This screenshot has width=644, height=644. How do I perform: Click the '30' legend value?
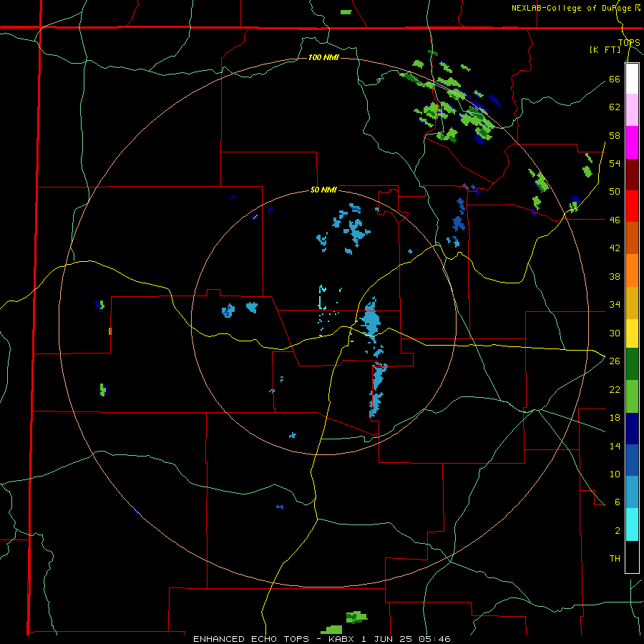[615, 333]
